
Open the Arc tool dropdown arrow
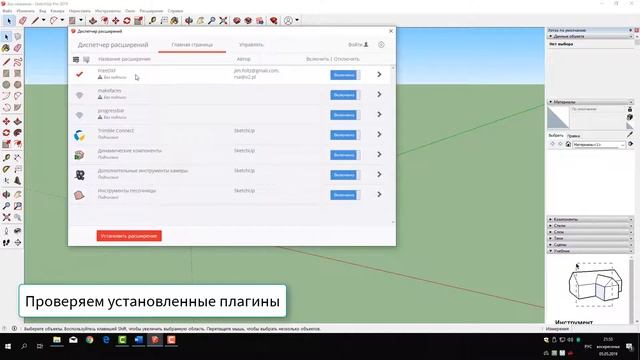point(62,20)
